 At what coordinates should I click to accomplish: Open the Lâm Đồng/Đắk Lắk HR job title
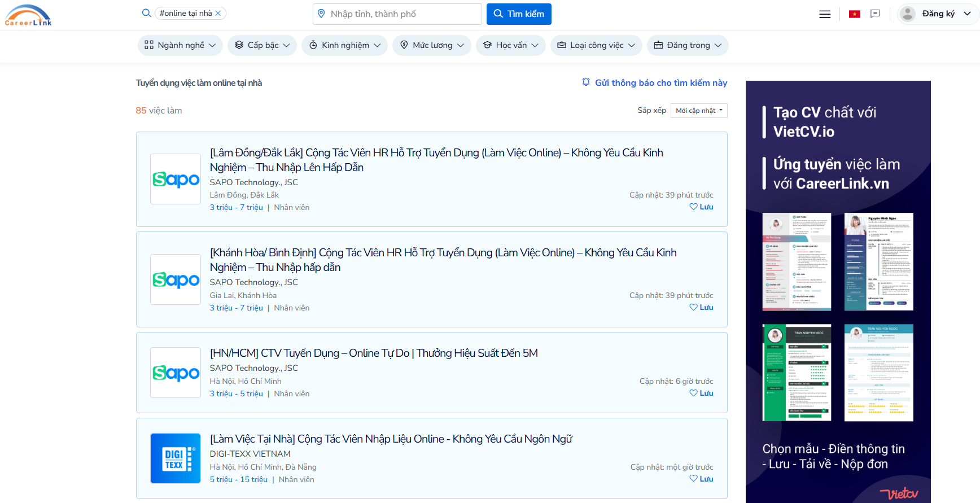(x=436, y=160)
